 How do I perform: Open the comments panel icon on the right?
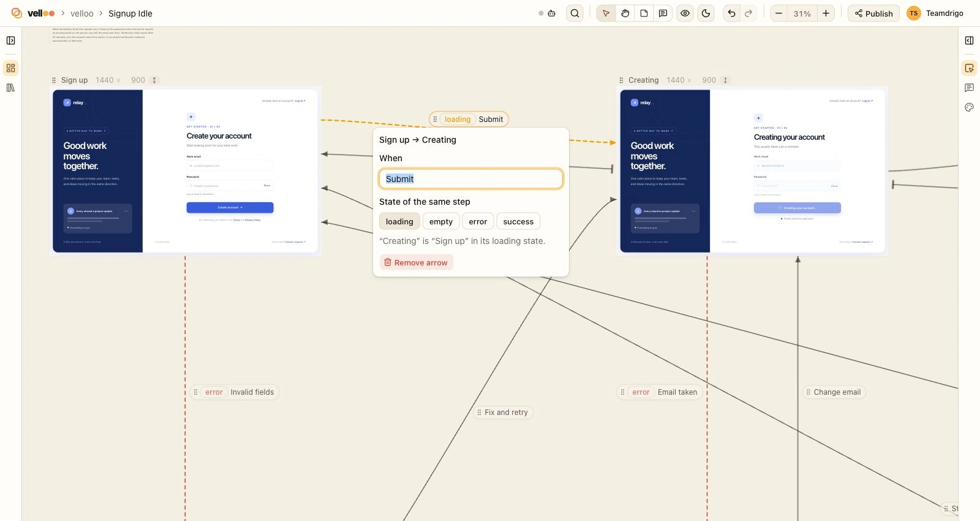pos(969,88)
